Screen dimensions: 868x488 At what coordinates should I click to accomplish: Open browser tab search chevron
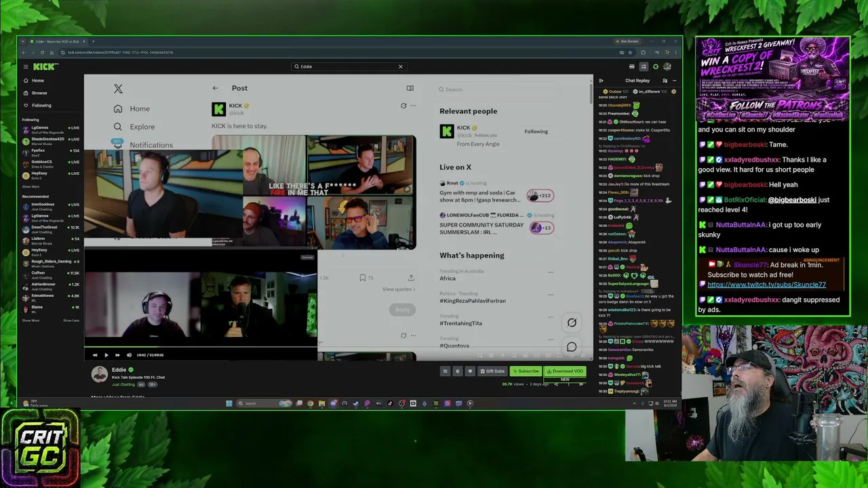[24, 41]
